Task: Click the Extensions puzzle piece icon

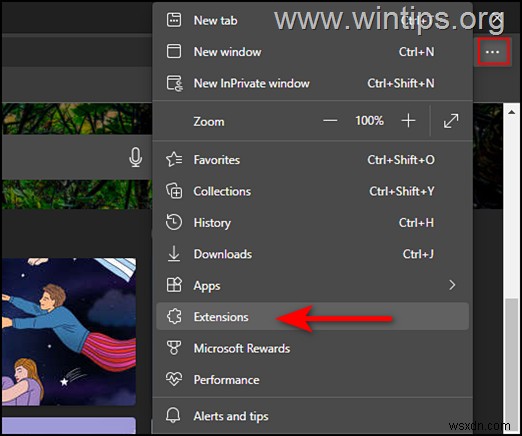Action: [174, 316]
